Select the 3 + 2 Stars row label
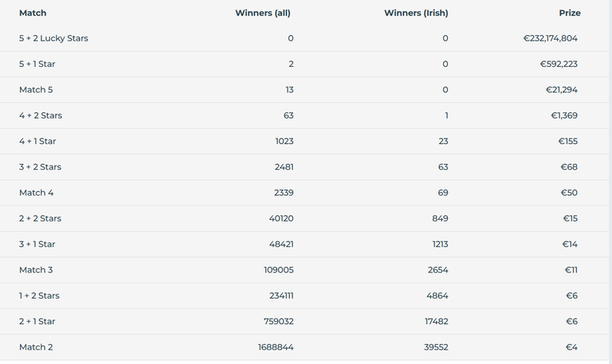This screenshot has height=364, width=612. point(40,167)
